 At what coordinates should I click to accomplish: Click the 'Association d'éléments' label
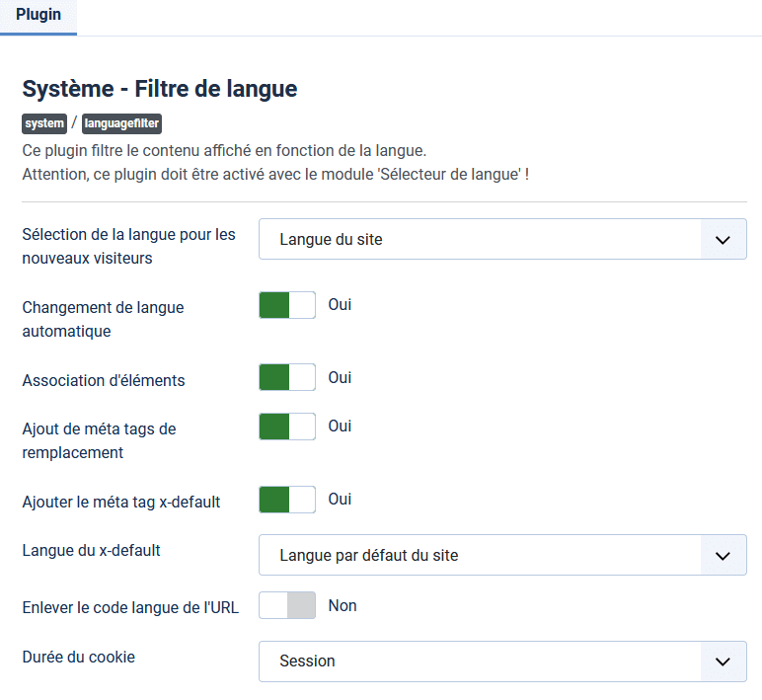tap(104, 380)
